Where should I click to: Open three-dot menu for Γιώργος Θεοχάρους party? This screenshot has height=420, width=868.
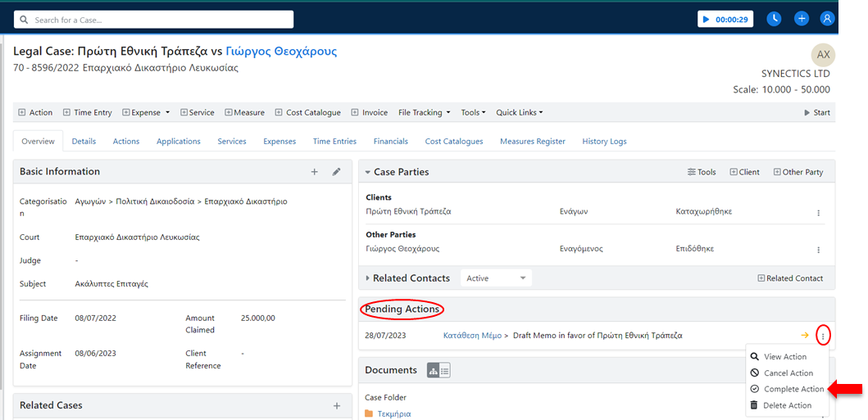[818, 250]
